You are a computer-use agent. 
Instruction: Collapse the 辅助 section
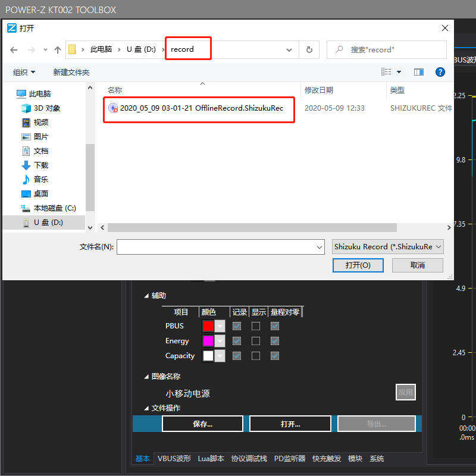pos(147,295)
